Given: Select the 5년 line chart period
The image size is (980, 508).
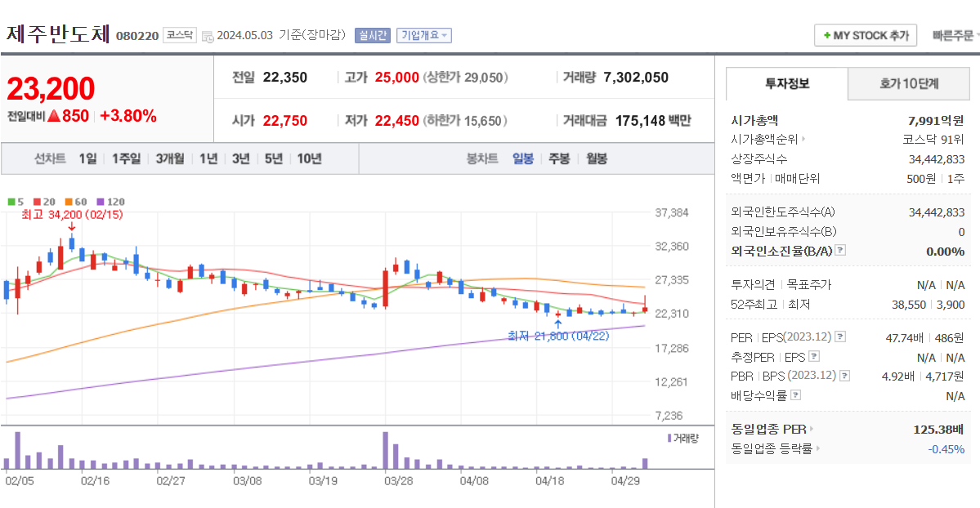Looking at the screenshot, I should click(x=273, y=158).
